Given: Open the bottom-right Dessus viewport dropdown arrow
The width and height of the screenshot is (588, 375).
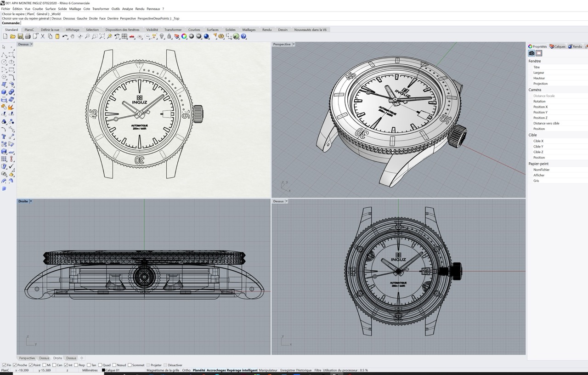Looking at the screenshot, I should tap(287, 201).
